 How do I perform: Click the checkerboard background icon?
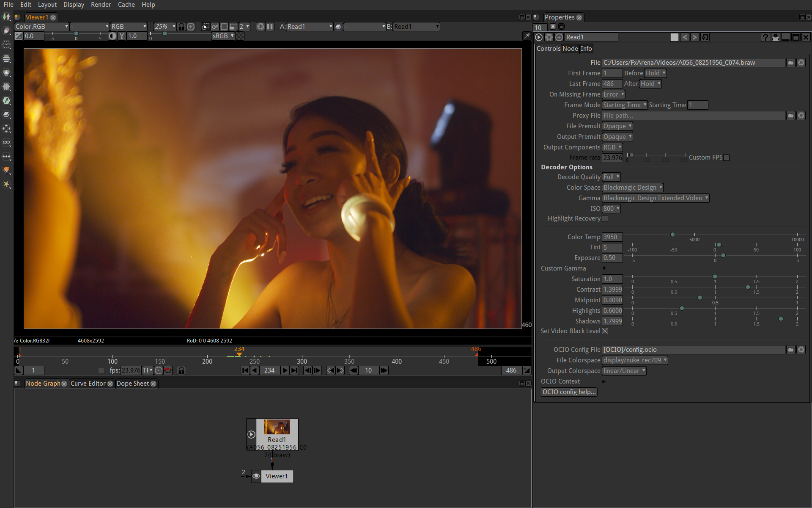pyautogui.click(x=240, y=36)
